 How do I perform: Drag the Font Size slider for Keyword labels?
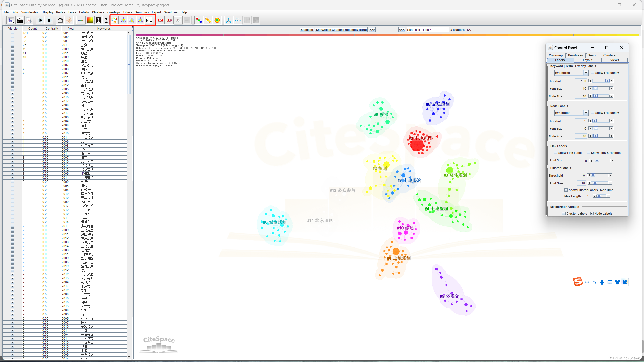tap(595, 88)
